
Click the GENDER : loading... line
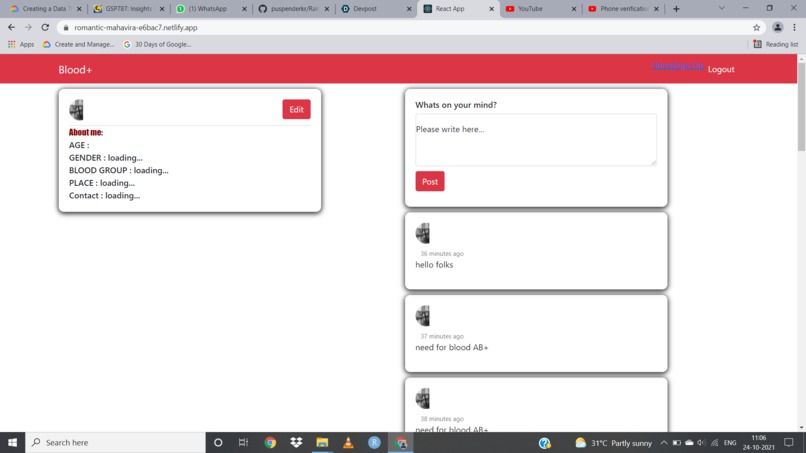tap(106, 158)
